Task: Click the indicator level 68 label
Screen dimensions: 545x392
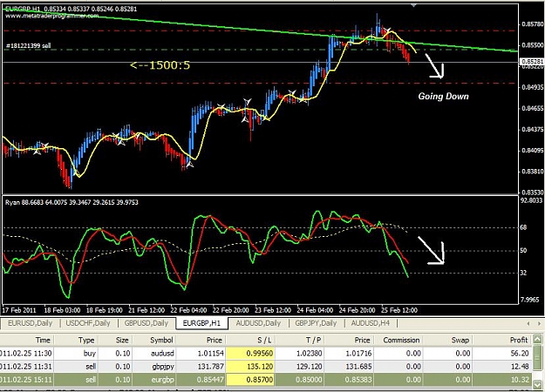Action: [523, 227]
